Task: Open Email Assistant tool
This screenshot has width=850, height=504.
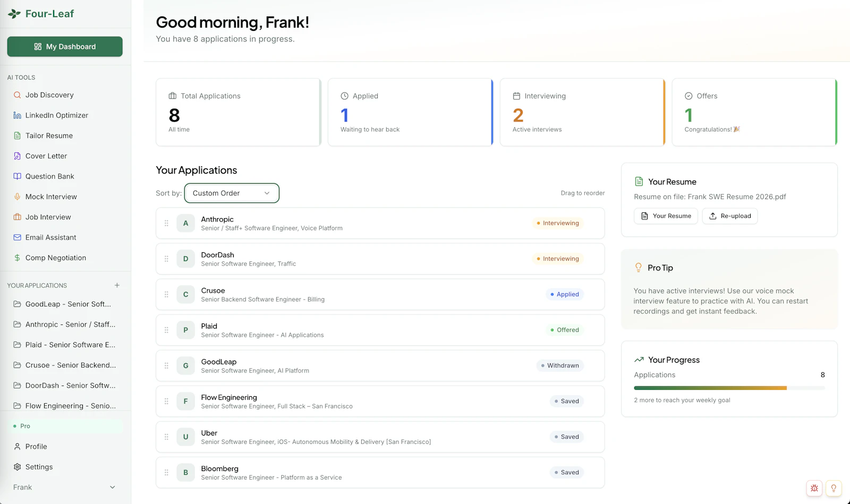Action: click(x=65, y=237)
